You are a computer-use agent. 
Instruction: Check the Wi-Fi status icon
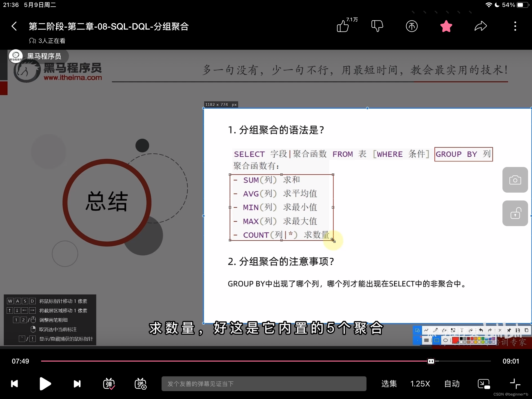pos(489,5)
